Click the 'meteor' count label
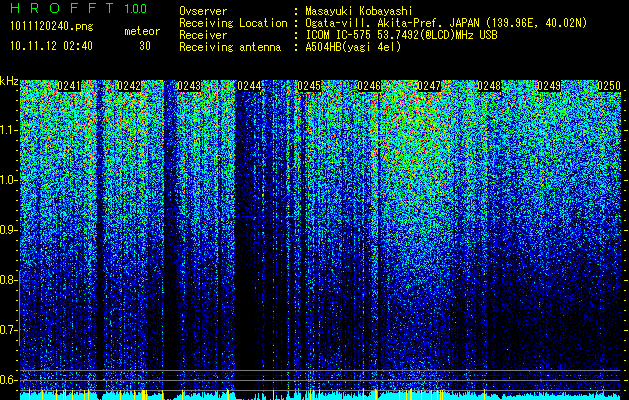 click(142, 31)
